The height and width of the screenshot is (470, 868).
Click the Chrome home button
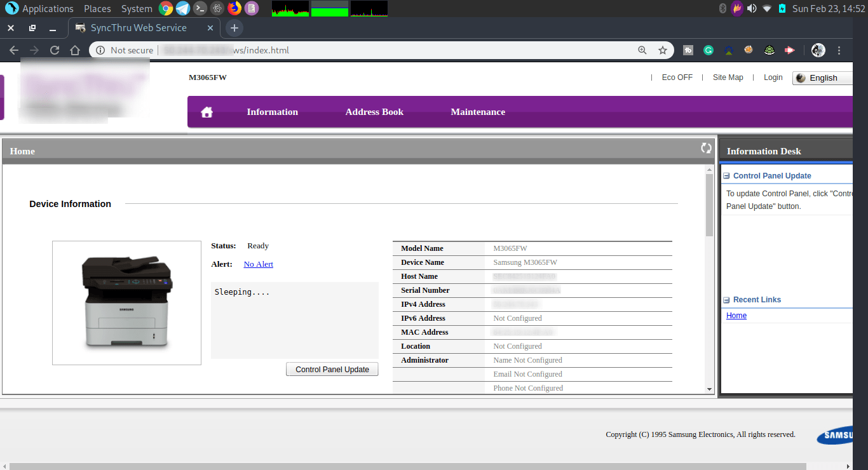[x=75, y=50]
